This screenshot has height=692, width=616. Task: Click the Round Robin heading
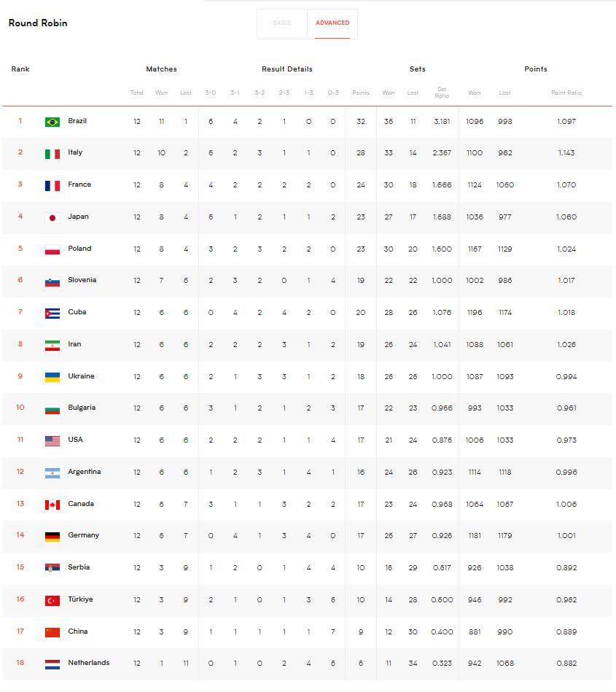pyautogui.click(x=38, y=23)
